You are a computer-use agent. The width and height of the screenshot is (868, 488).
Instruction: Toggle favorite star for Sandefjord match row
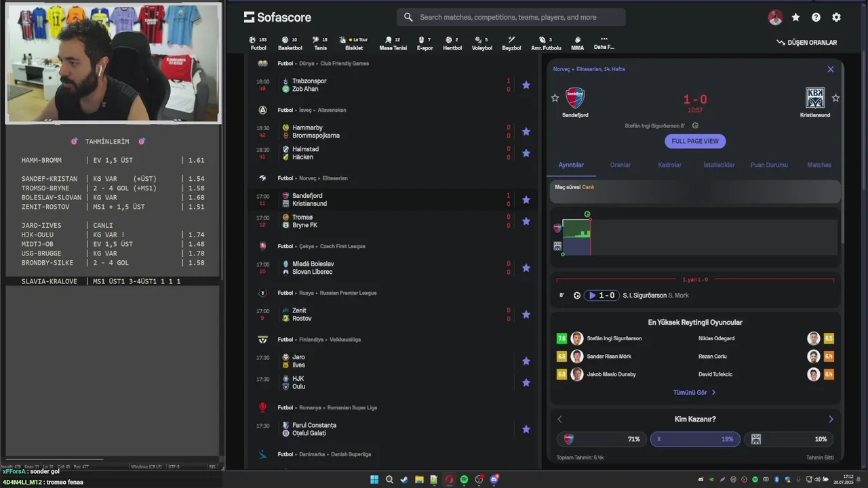pos(526,200)
